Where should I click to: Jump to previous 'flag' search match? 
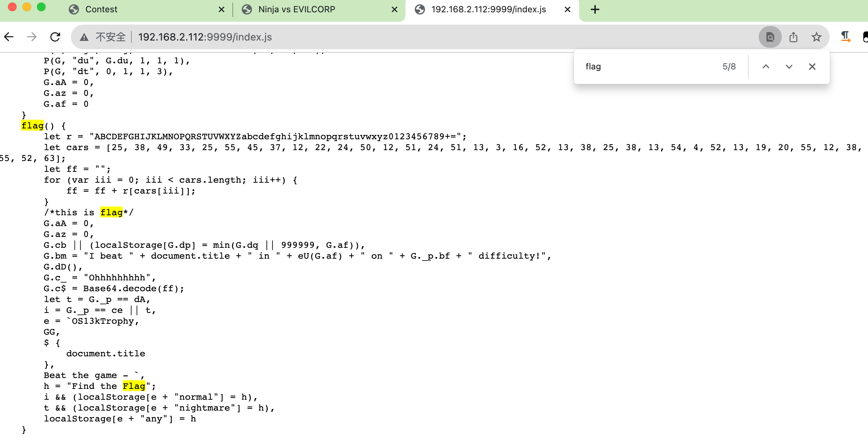click(x=766, y=67)
